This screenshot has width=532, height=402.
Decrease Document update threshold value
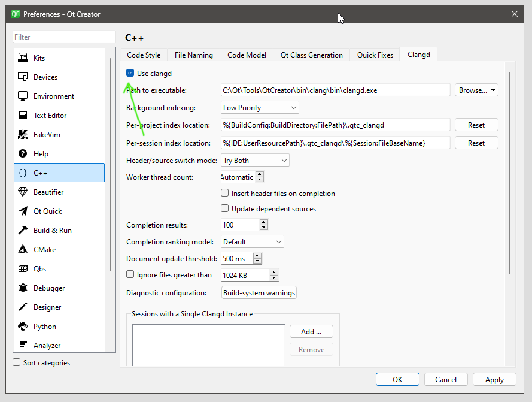257,261
